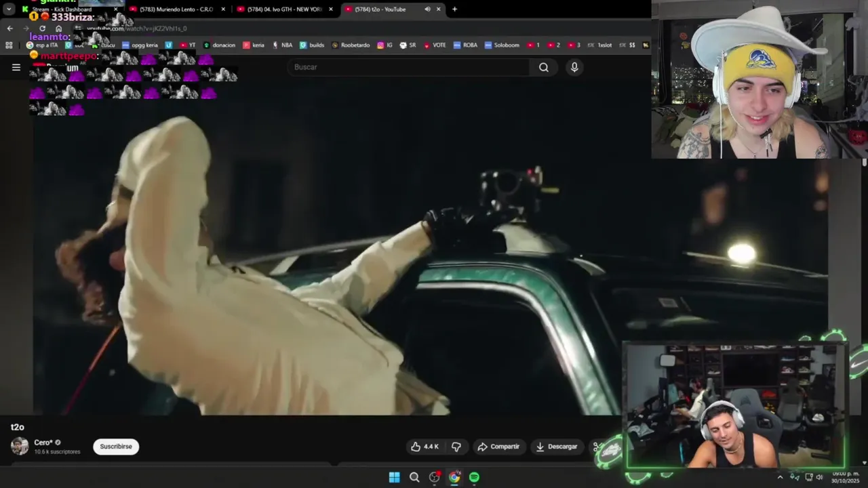Open Chrome from the taskbar
Image resolution: width=868 pixels, height=488 pixels.
click(x=454, y=477)
